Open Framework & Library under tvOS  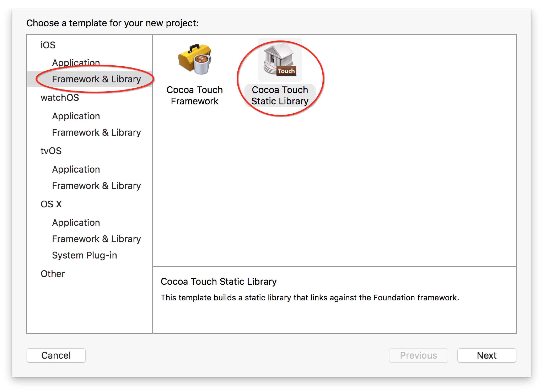[x=96, y=186]
